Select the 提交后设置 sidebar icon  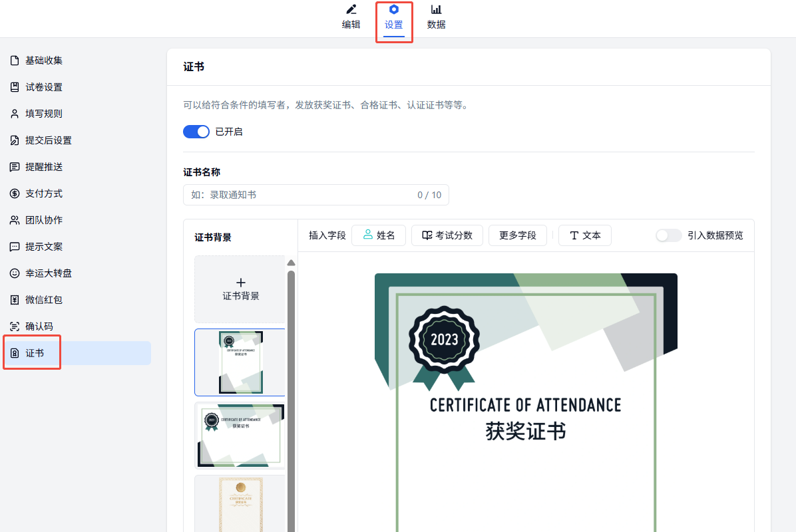pyautogui.click(x=15, y=140)
